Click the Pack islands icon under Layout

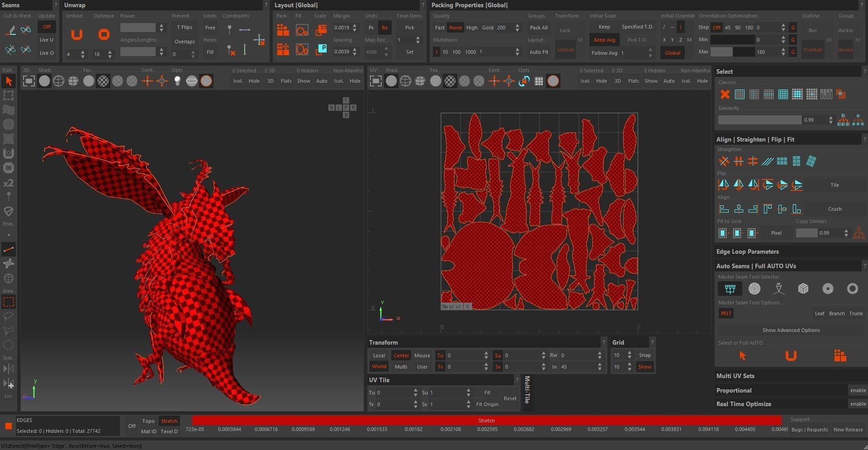coord(283,30)
